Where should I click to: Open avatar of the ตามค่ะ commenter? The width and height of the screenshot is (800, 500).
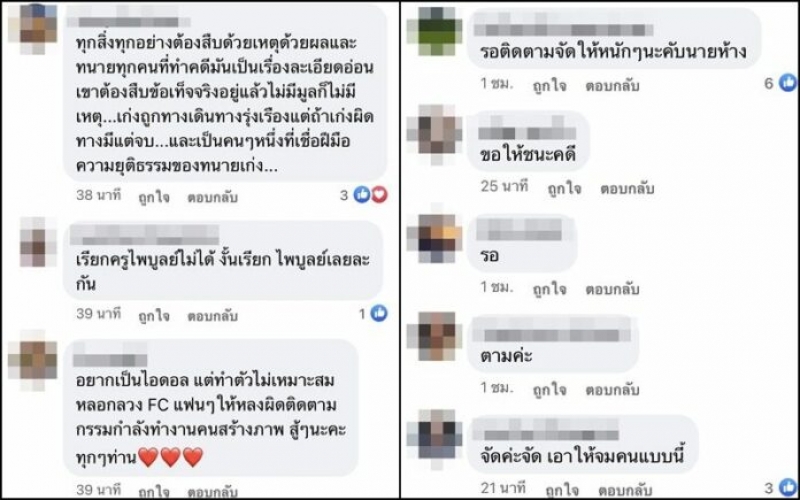coord(438,337)
